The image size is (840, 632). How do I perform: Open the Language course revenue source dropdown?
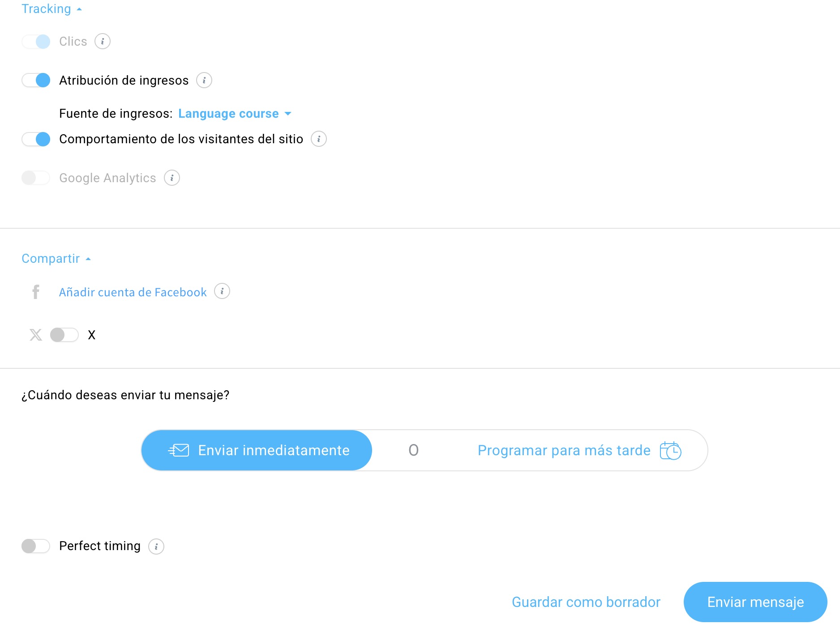[235, 114]
